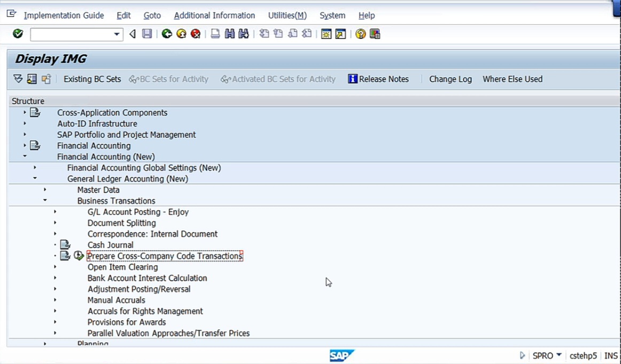Image resolution: width=621 pixels, height=364 pixels.
Task: Click the third icon in the IMG toolbar
Action: 46,79
